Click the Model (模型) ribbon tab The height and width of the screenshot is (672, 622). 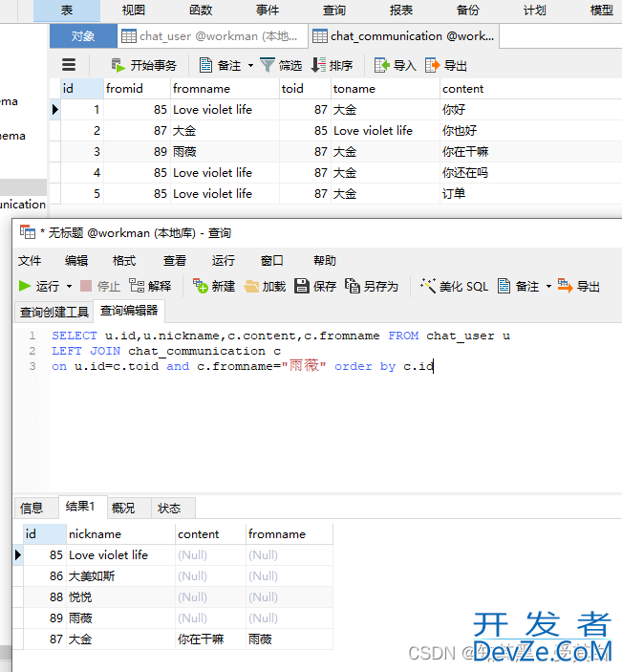click(x=602, y=11)
